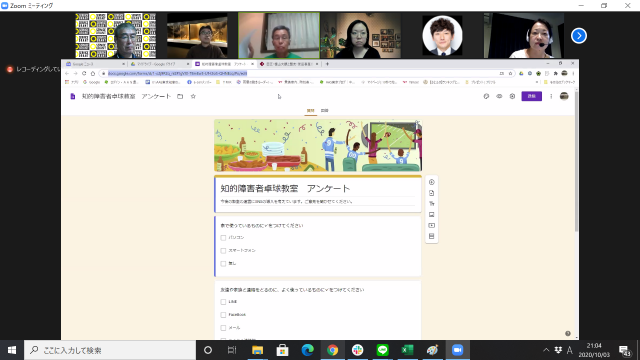
Task: Open LINE from the taskbar
Action: coord(382,350)
